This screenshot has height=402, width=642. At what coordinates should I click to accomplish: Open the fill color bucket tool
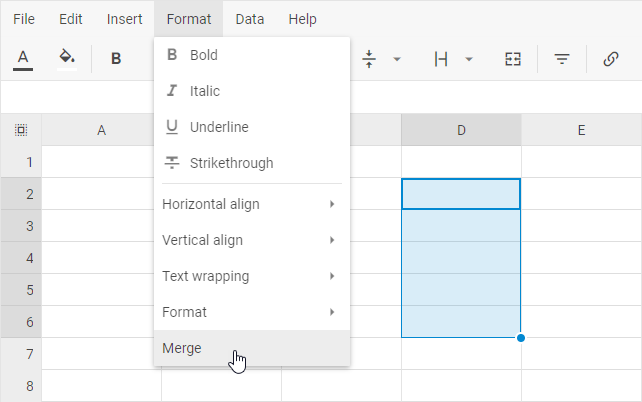tap(67, 59)
